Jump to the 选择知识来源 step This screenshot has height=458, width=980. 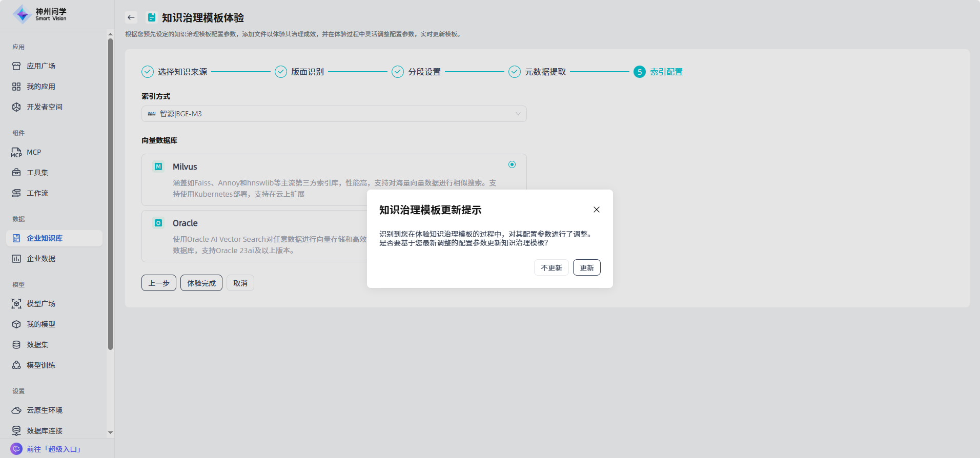182,72
